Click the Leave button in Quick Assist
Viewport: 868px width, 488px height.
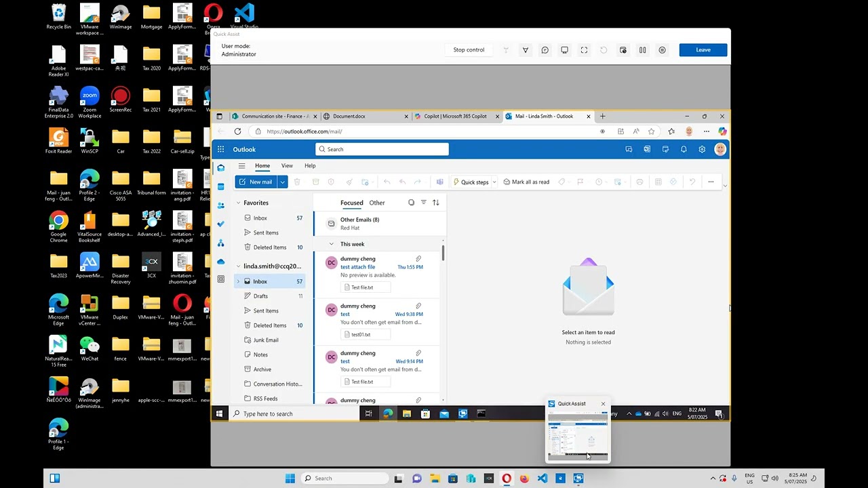point(703,50)
